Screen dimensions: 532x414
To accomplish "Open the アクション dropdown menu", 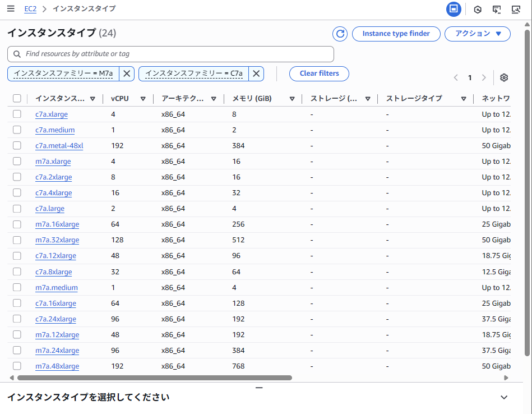I will click(x=478, y=34).
